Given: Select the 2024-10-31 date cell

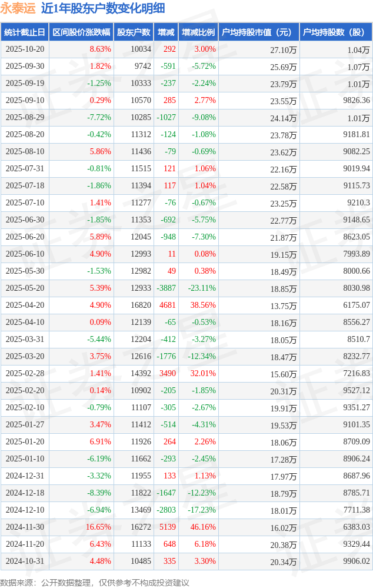Looking at the screenshot, I should point(25,561).
